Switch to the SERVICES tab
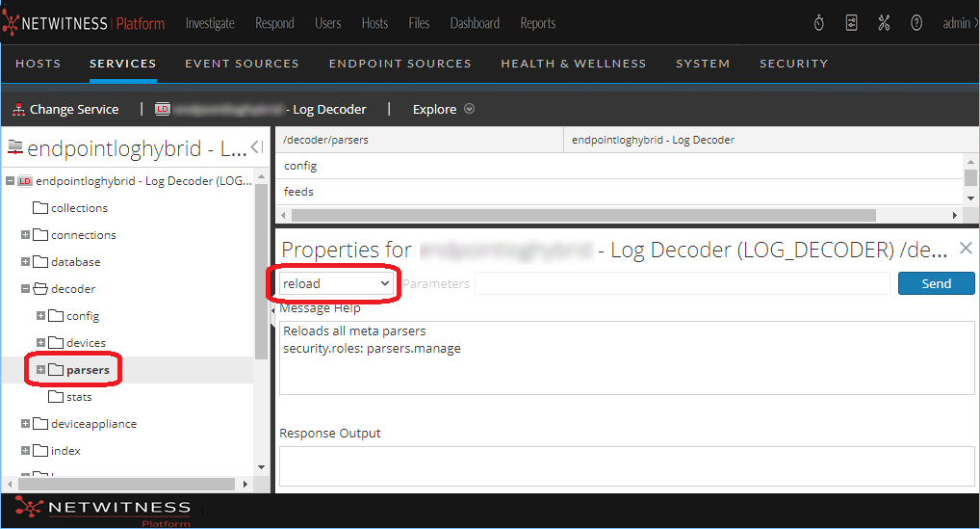Viewport: 980px width, 529px height. [122, 64]
